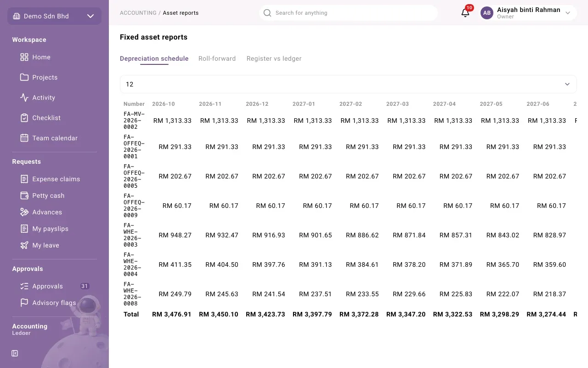Click the Search for anything field
Image resolution: width=588 pixels, height=368 pixels.
tap(348, 13)
